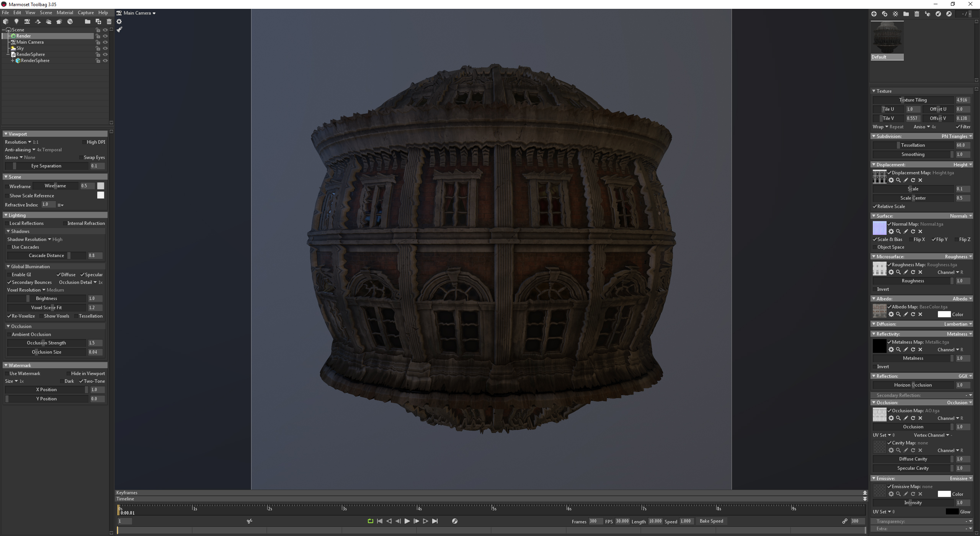Jump to the last frame
980x536 pixels.
(x=435, y=521)
